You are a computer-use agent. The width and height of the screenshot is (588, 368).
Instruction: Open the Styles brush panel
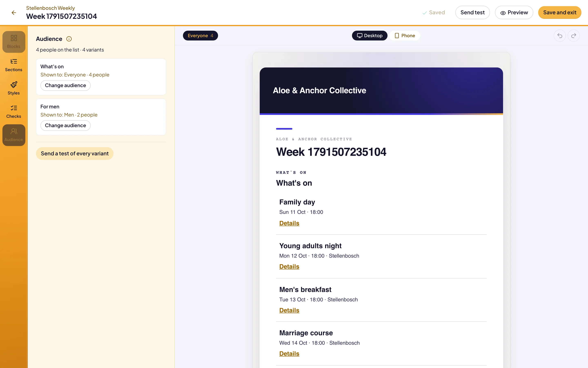click(x=14, y=89)
